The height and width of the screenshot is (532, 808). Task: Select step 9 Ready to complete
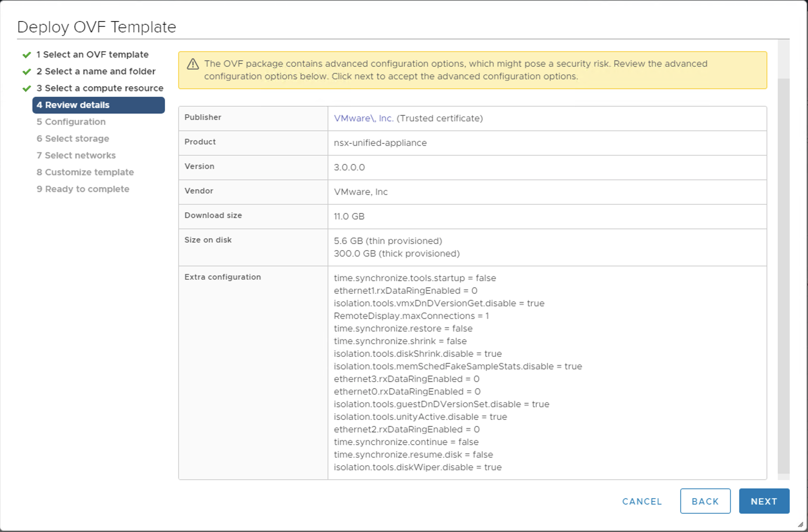click(x=83, y=189)
